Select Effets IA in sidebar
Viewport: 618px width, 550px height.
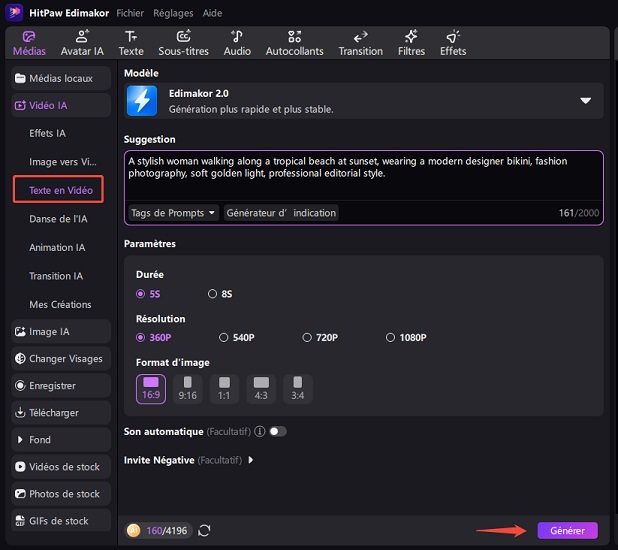[47, 133]
